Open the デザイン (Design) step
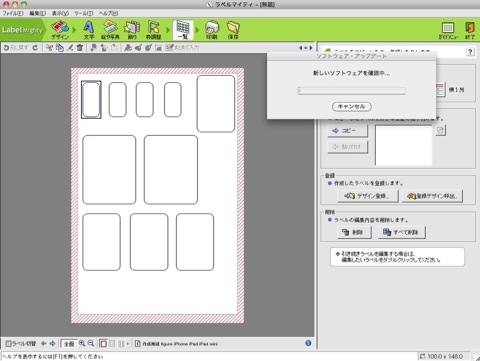 tap(60, 30)
